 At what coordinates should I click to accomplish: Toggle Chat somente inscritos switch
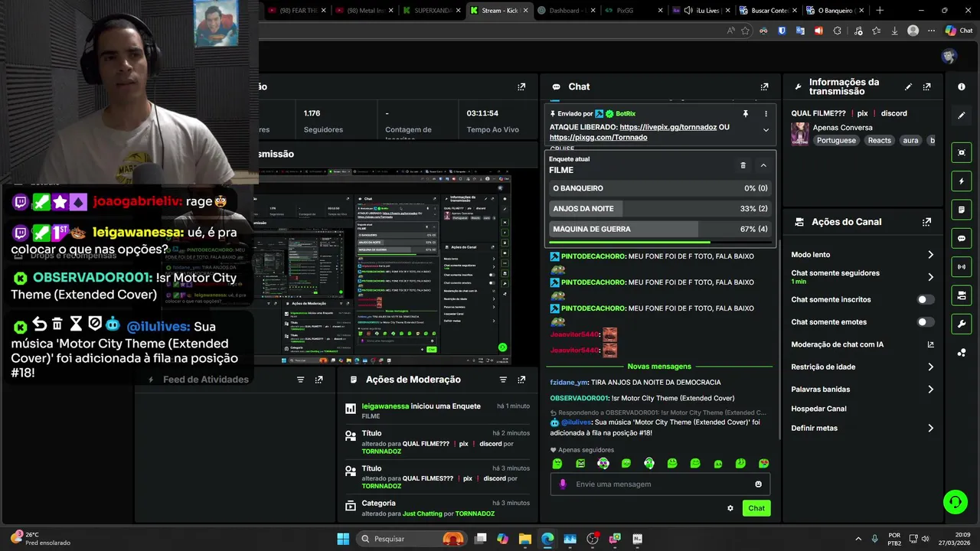point(926,300)
